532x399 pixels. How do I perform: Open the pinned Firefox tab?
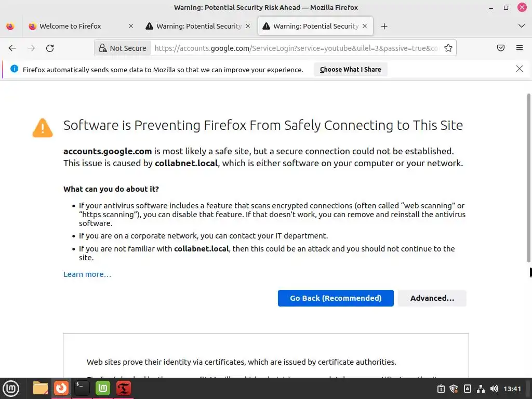coord(10,26)
